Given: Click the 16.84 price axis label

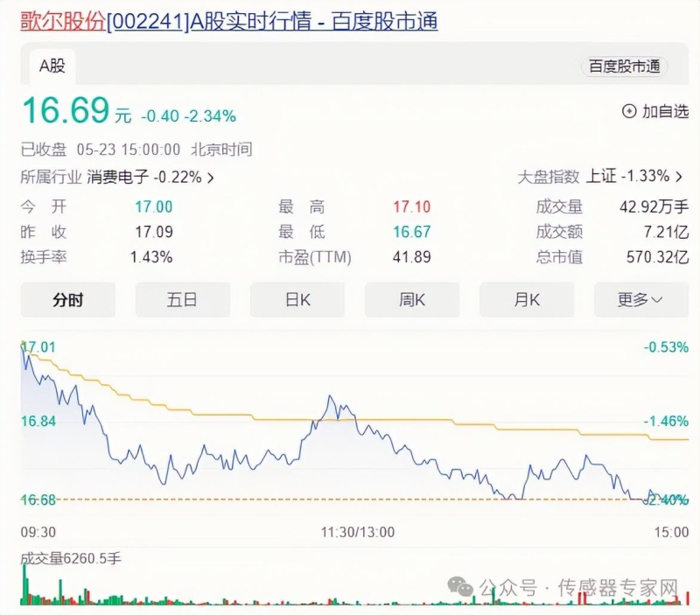Looking at the screenshot, I should (x=38, y=421).
